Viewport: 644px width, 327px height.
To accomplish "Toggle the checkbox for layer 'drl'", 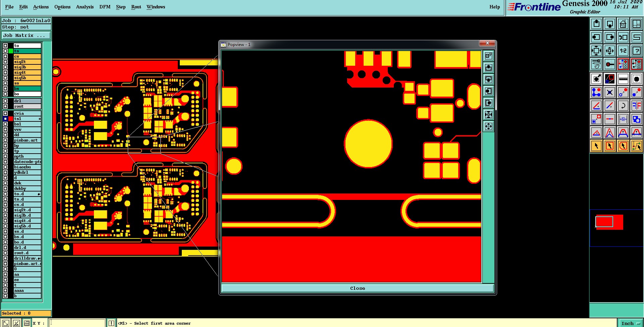I will 5,101.
